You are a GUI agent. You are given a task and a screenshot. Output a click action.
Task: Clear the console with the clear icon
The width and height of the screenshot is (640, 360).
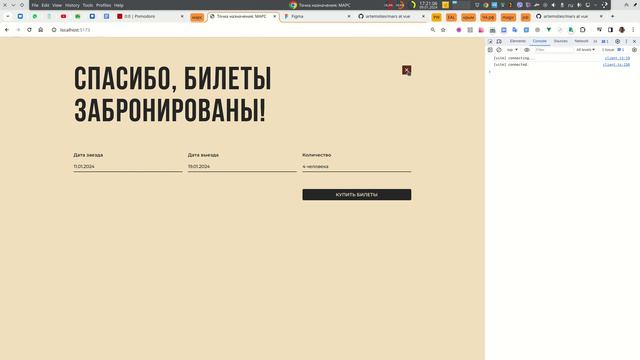(499, 50)
